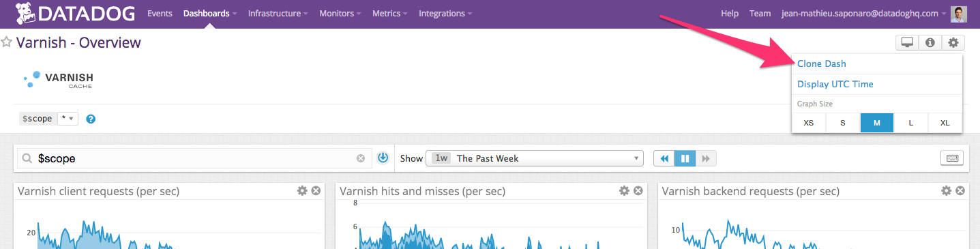The width and height of the screenshot is (980, 249).
Task: Click the info icon button
Action: pos(930,42)
